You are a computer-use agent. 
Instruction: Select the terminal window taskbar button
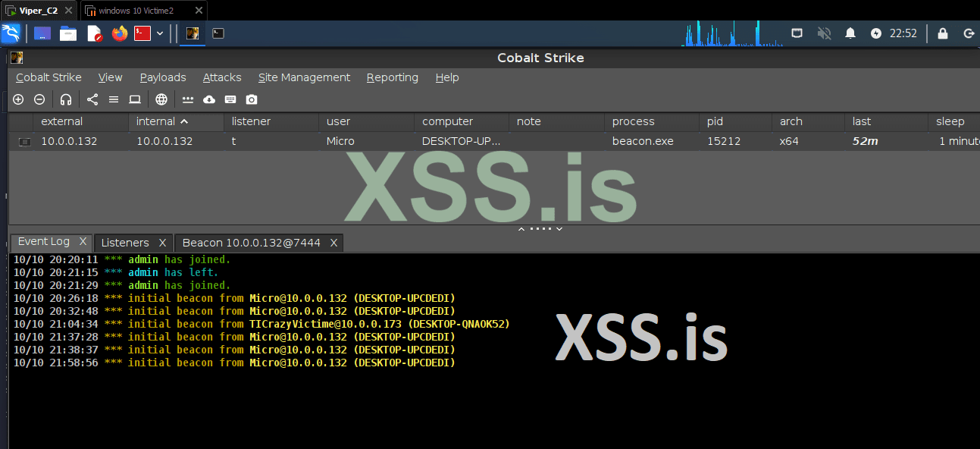(218, 33)
